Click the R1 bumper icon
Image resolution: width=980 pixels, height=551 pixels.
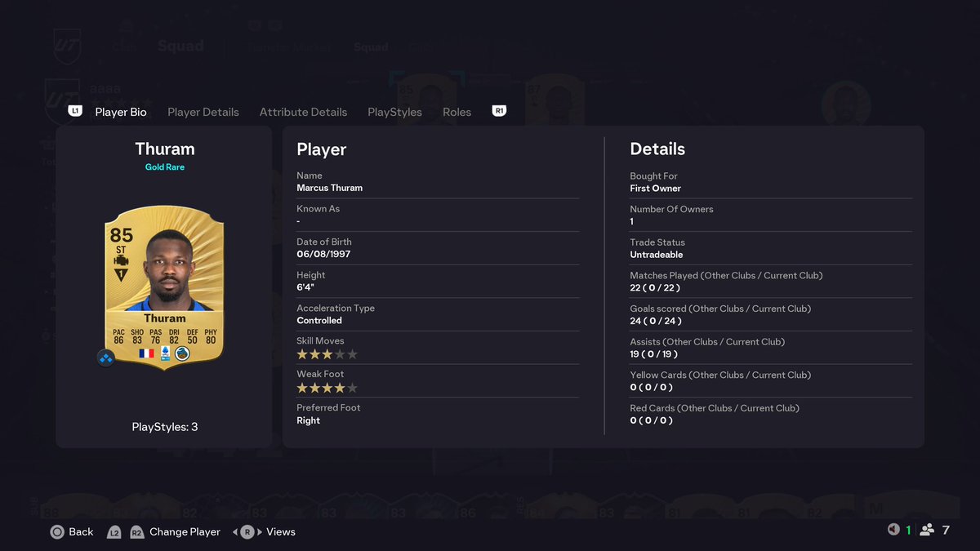(x=499, y=111)
